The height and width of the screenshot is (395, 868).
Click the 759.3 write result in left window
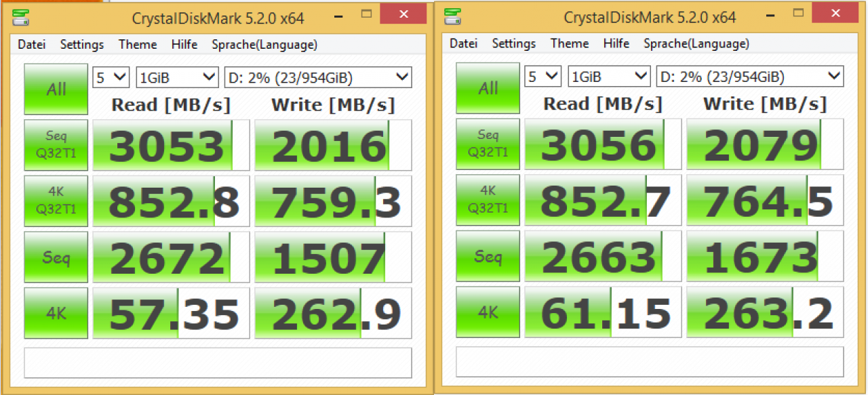click(x=333, y=201)
